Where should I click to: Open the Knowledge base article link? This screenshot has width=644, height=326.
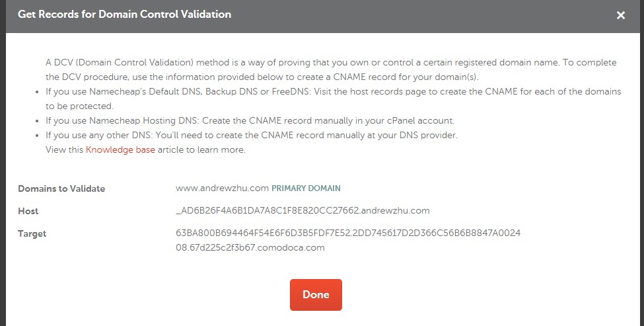[x=120, y=150]
